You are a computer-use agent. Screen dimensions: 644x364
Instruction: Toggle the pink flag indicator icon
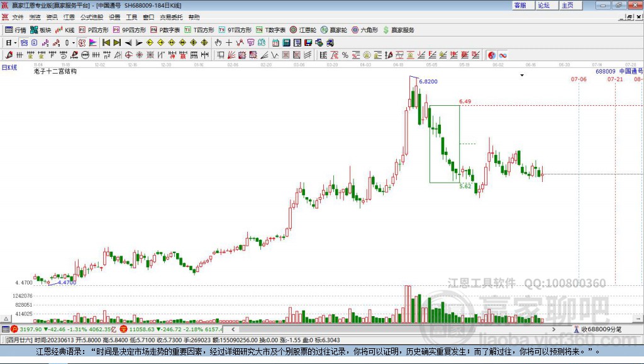point(93,43)
